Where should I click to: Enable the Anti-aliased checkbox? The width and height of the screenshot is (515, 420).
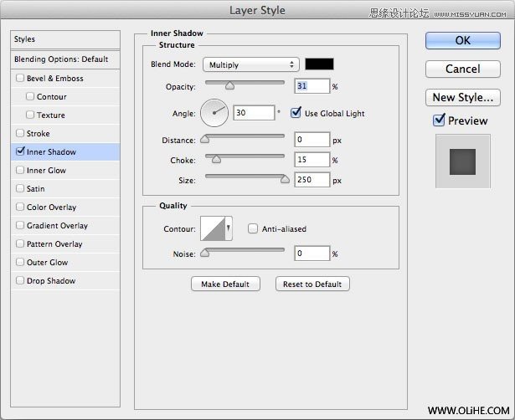(253, 228)
